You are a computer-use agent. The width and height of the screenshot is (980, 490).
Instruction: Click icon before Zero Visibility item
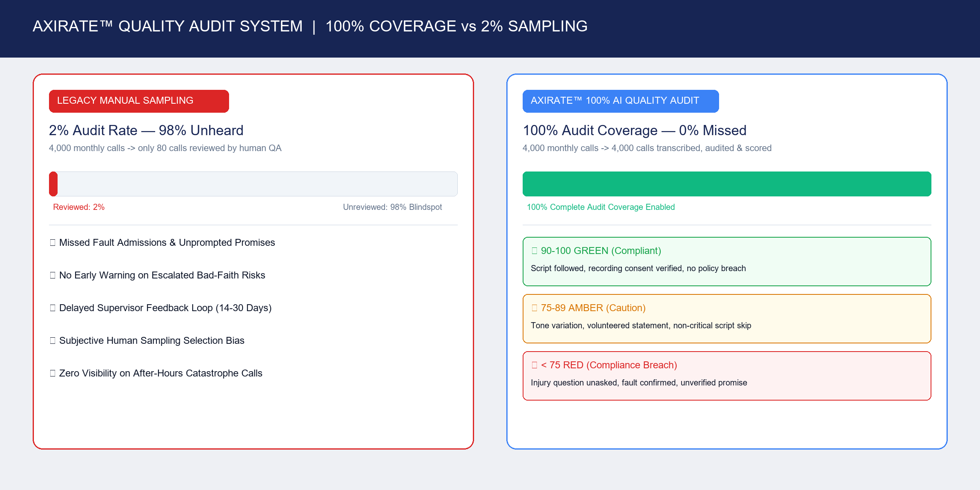pos(53,373)
